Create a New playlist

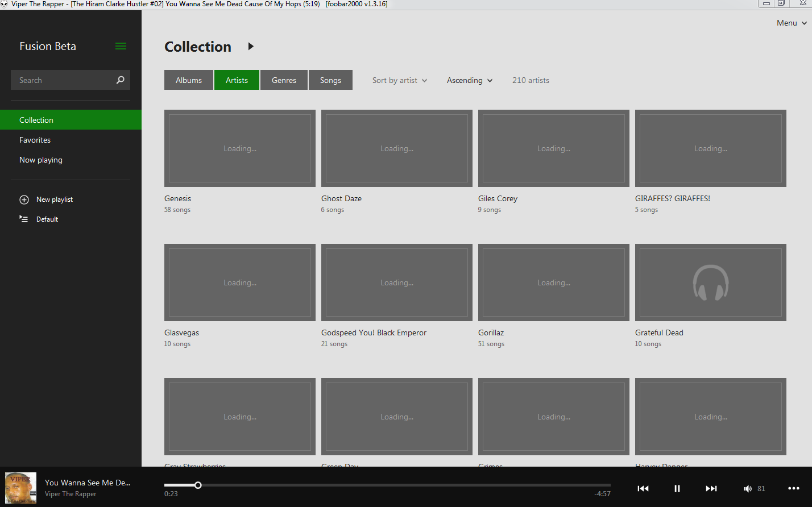[x=55, y=200]
